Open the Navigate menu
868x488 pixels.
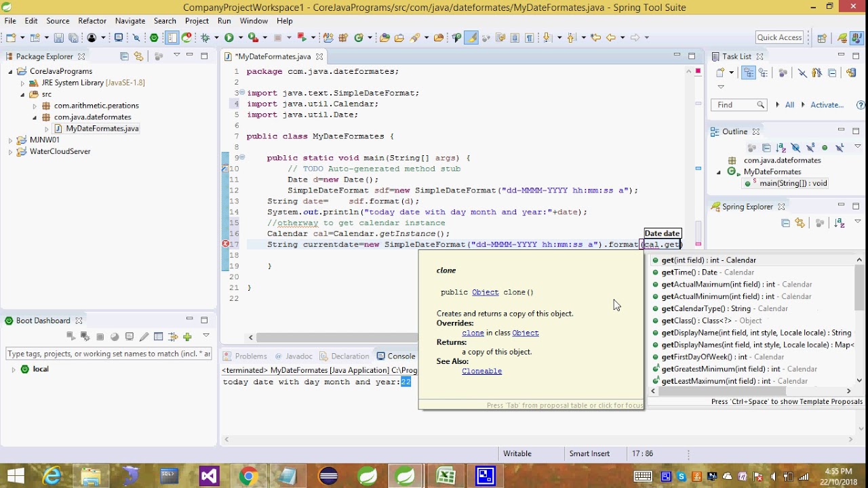[130, 21]
